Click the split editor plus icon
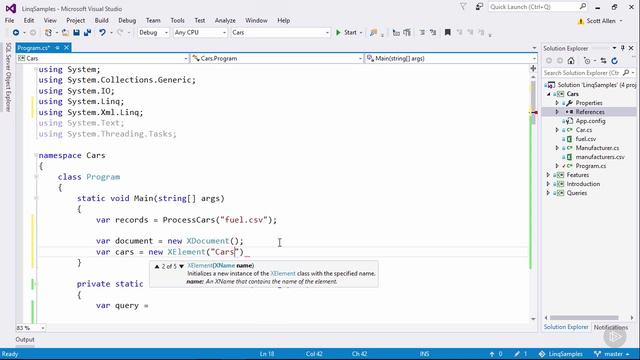Screen dimensions: 640x360 point(533,68)
